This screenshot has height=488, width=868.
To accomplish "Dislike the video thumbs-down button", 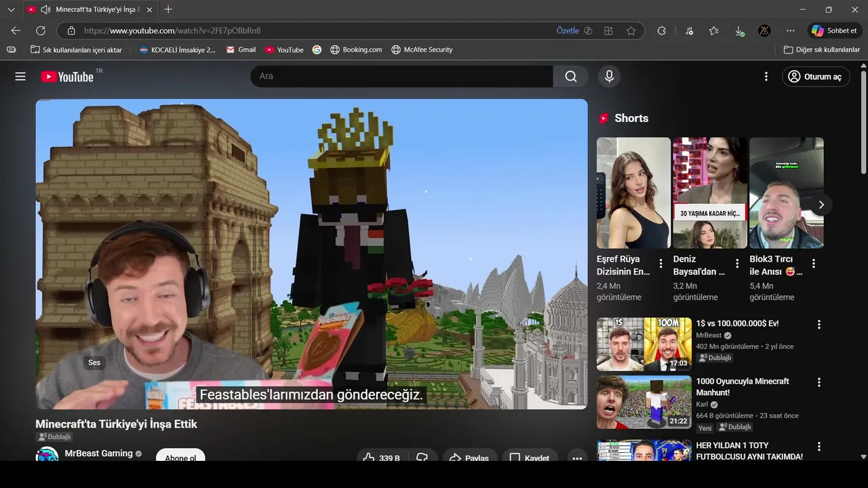I will click(422, 455).
